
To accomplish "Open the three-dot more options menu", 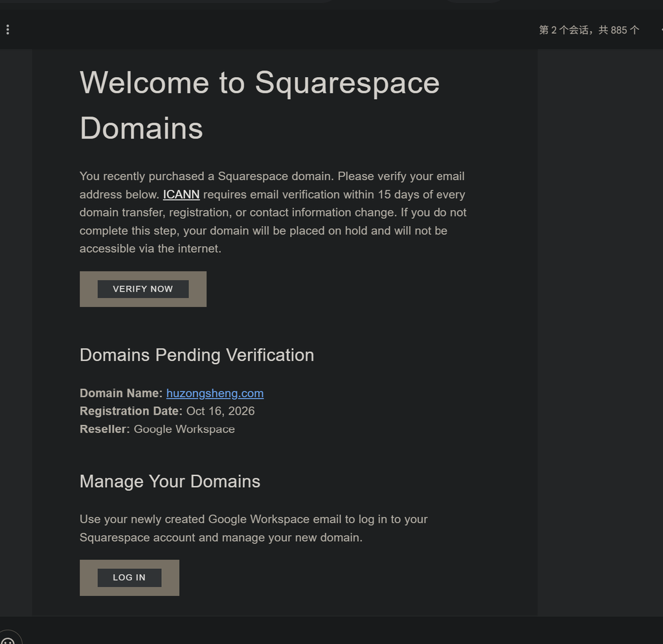I will click(8, 30).
